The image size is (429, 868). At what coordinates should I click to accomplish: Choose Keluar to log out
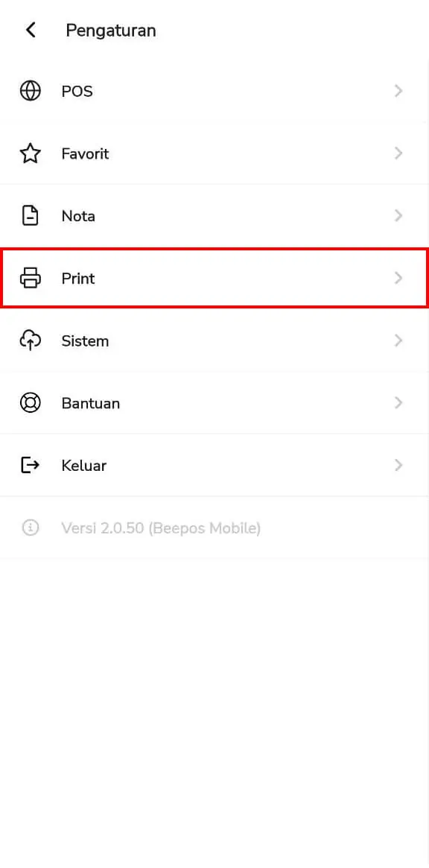(214, 465)
